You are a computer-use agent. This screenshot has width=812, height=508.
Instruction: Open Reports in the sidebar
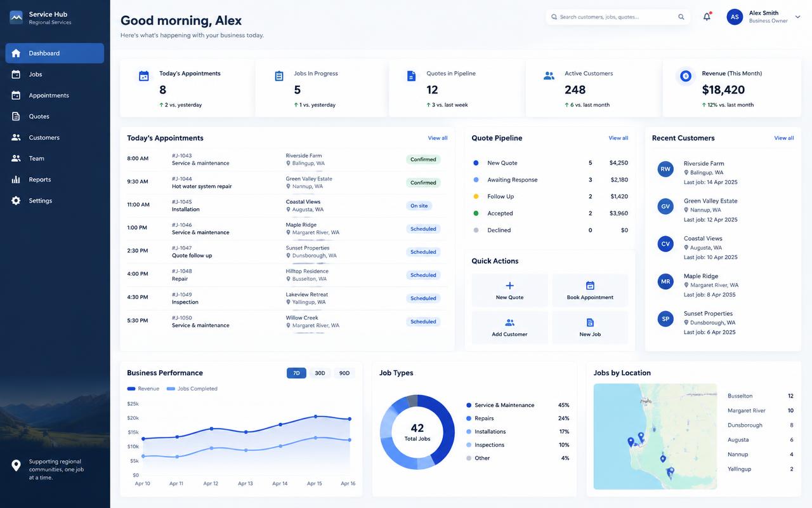tap(55, 179)
